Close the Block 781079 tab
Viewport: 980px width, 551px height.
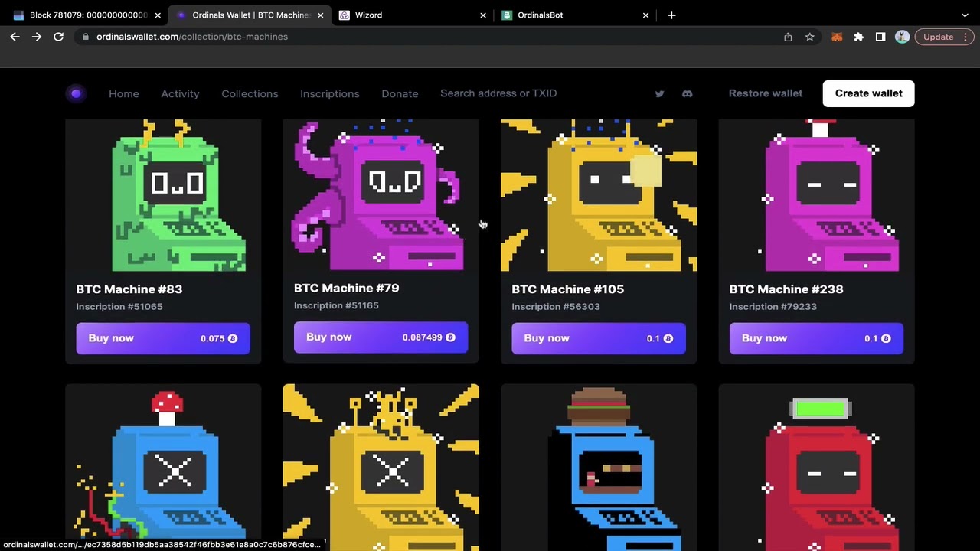(x=157, y=15)
